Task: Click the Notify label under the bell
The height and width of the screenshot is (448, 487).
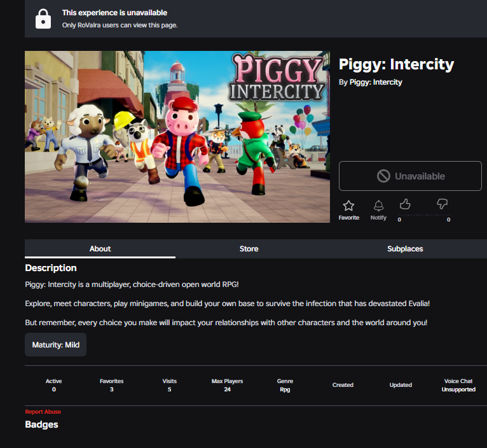Action: tap(378, 218)
